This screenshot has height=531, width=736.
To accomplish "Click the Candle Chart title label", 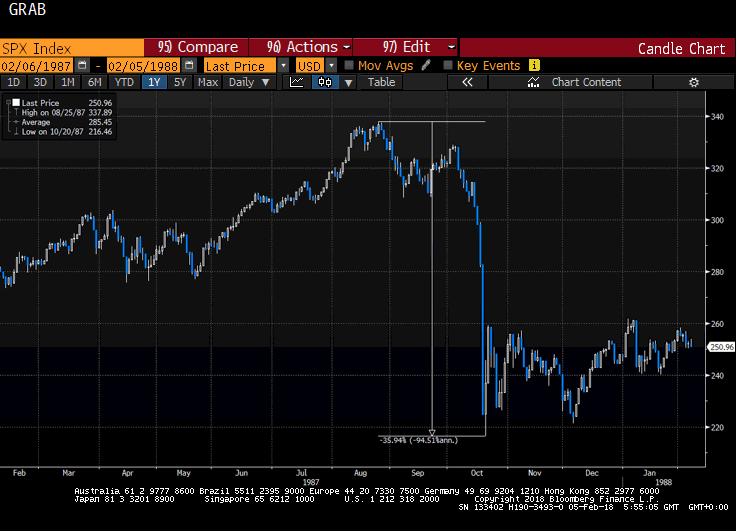I will point(681,48).
